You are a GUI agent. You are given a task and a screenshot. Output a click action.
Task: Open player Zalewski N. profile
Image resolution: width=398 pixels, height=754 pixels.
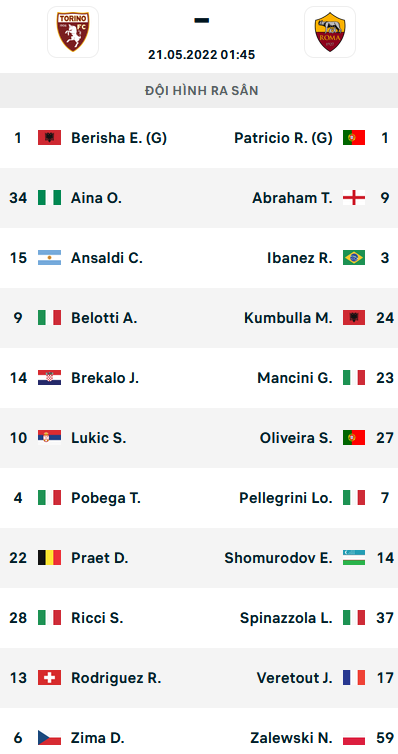coord(291,738)
